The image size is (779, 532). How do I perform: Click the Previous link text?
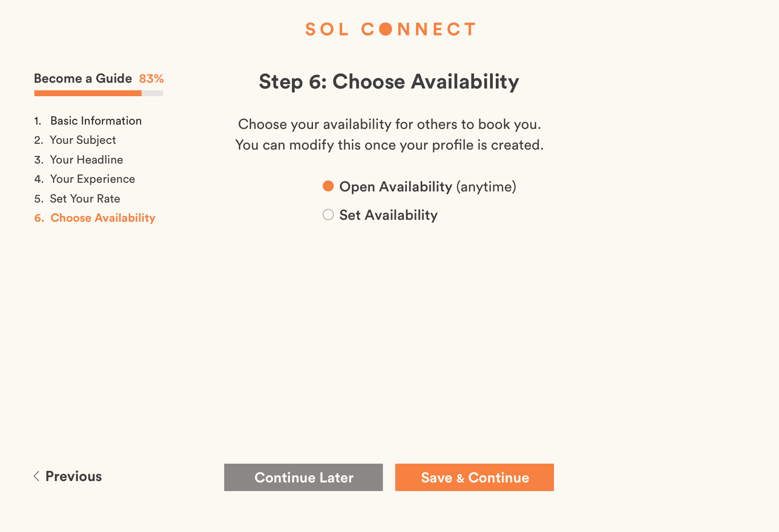[74, 476]
